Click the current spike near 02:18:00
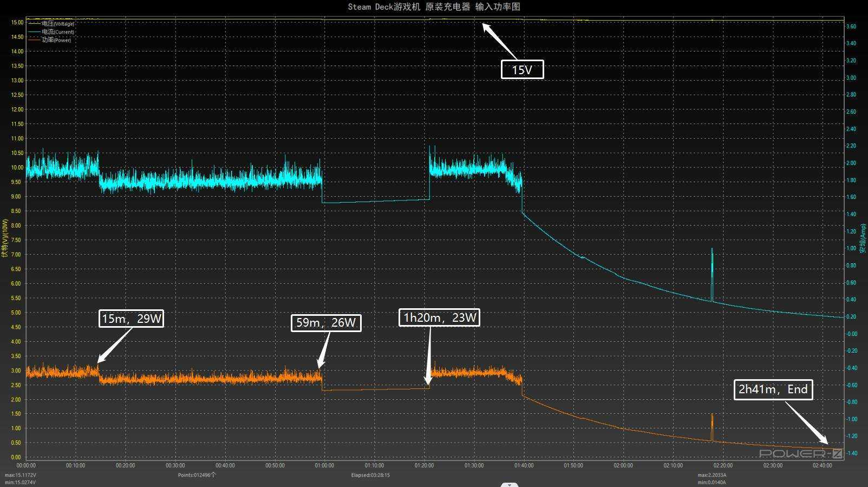 tap(712, 274)
